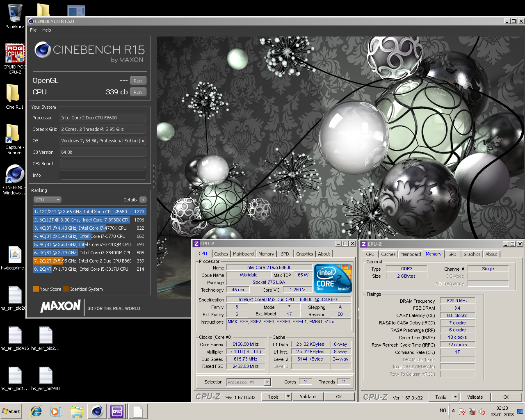Screen dimensions: 525x420
Task: Select the Core i7-3840QM ranking row
Action: 89,253
